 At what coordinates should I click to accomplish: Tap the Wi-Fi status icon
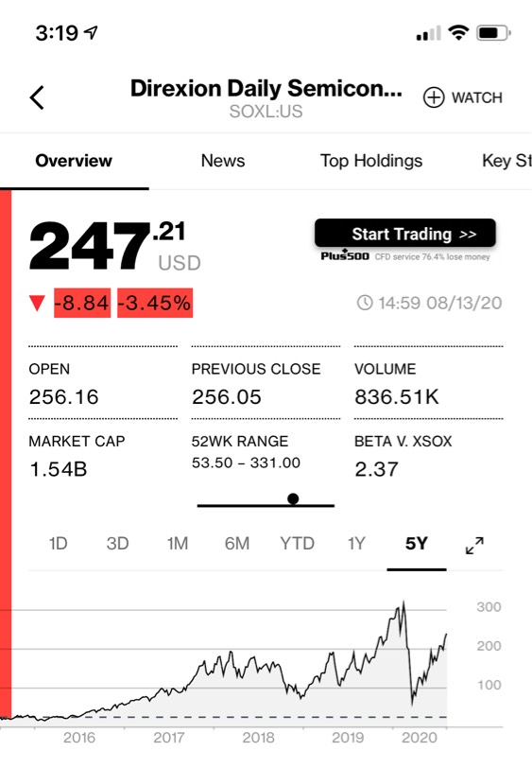coord(458,33)
